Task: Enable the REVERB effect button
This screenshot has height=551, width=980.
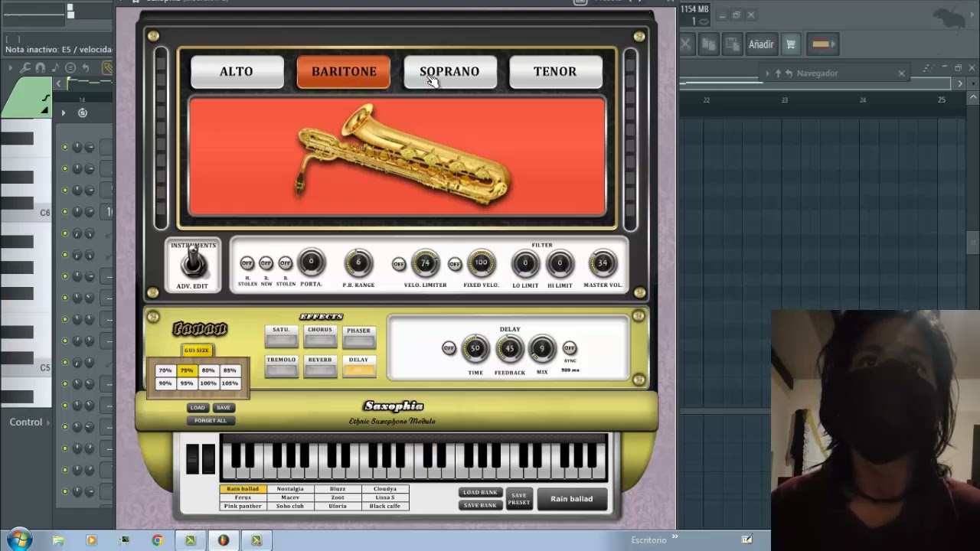Action: pyautogui.click(x=320, y=366)
